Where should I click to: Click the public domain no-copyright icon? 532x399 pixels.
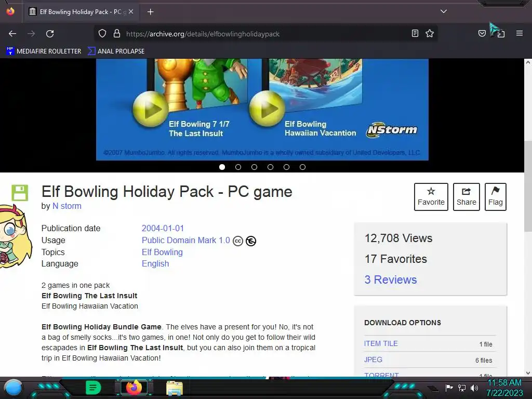click(x=251, y=241)
